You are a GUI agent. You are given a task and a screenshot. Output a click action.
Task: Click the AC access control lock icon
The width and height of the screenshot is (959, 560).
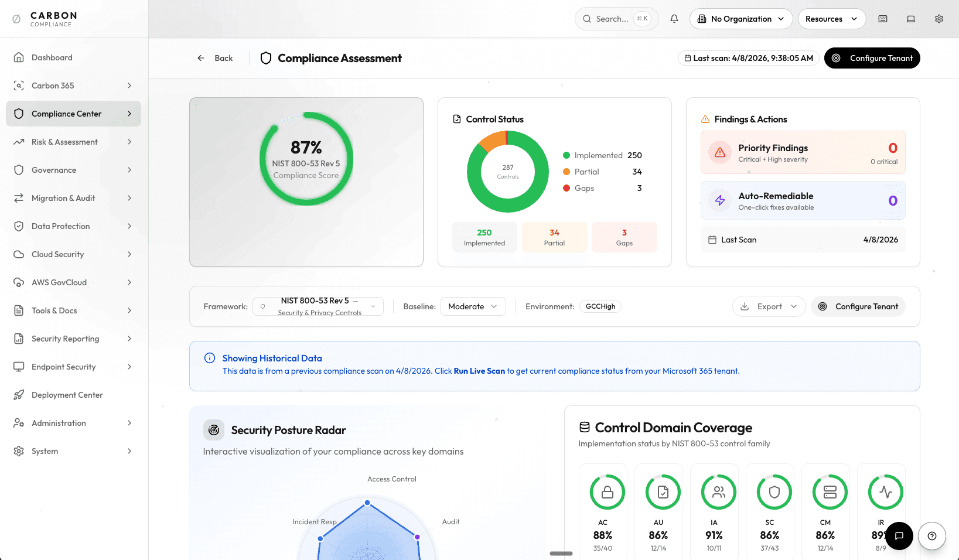pos(608,492)
